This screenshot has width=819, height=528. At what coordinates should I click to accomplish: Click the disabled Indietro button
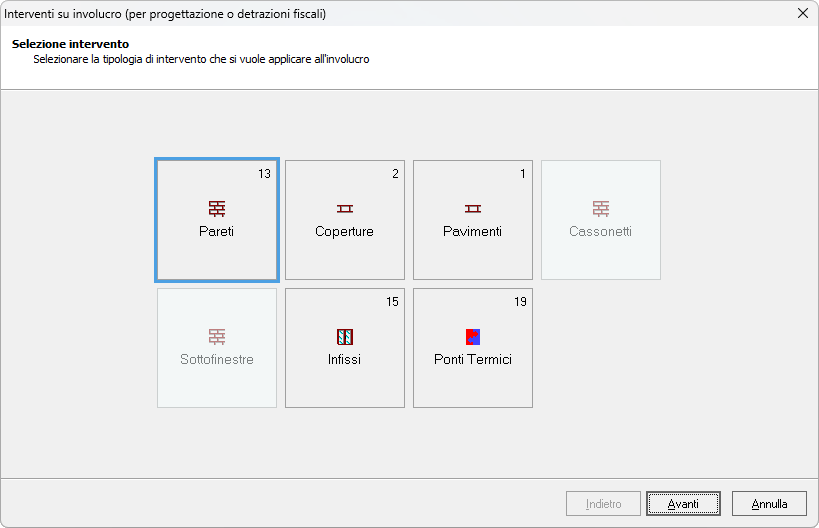pyautogui.click(x=603, y=504)
